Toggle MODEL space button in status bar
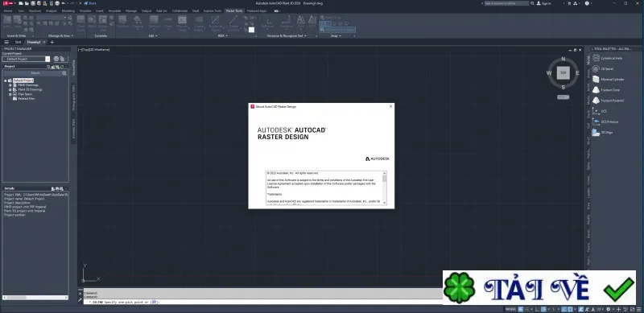 coord(510,309)
